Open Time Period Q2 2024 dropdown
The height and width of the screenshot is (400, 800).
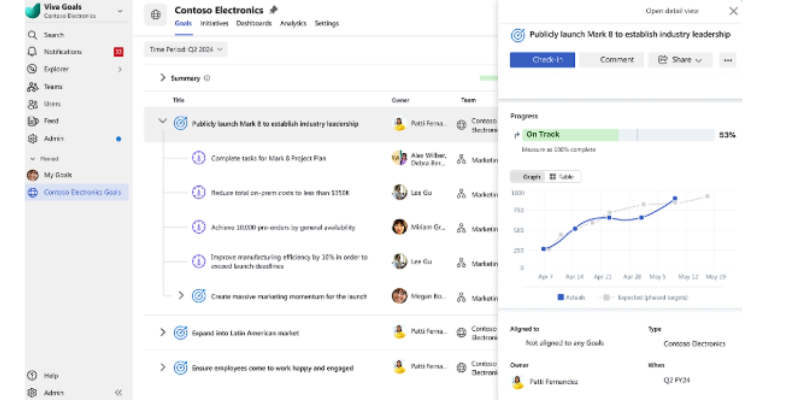(186, 49)
